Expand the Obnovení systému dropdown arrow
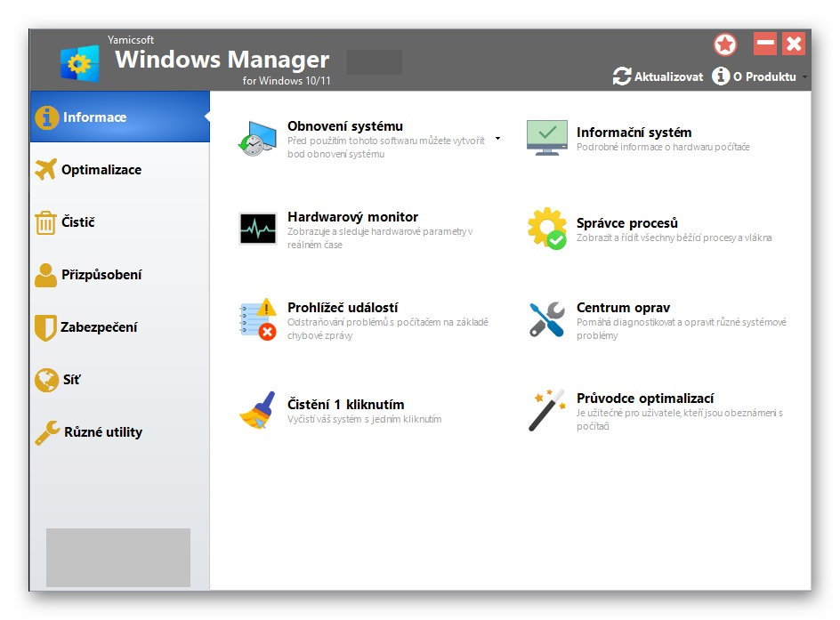The height and width of the screenshot is (620, 840). 497,138
